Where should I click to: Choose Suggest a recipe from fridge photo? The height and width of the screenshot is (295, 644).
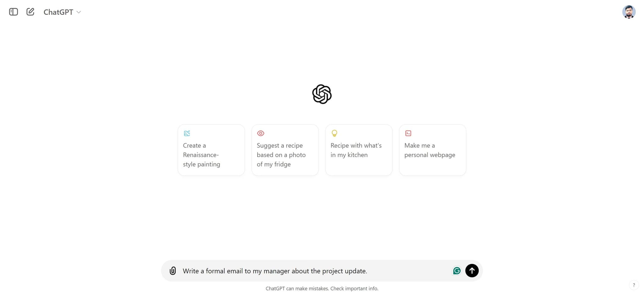pos(285,150)
